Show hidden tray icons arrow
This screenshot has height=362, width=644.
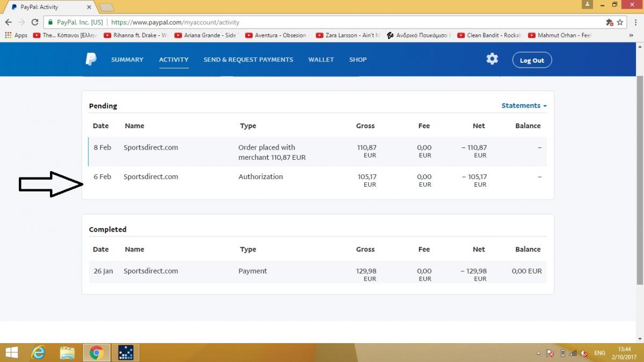pos(538,353)
